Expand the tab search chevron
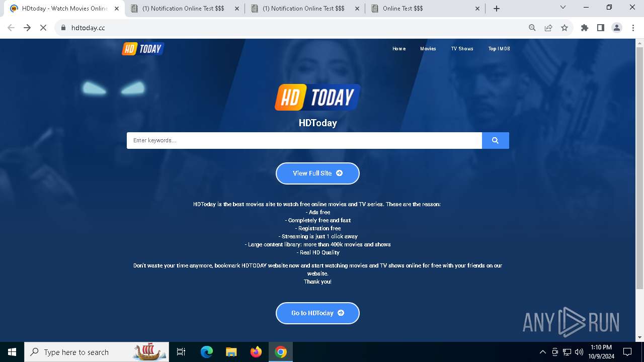 click(x=563, y=8)
